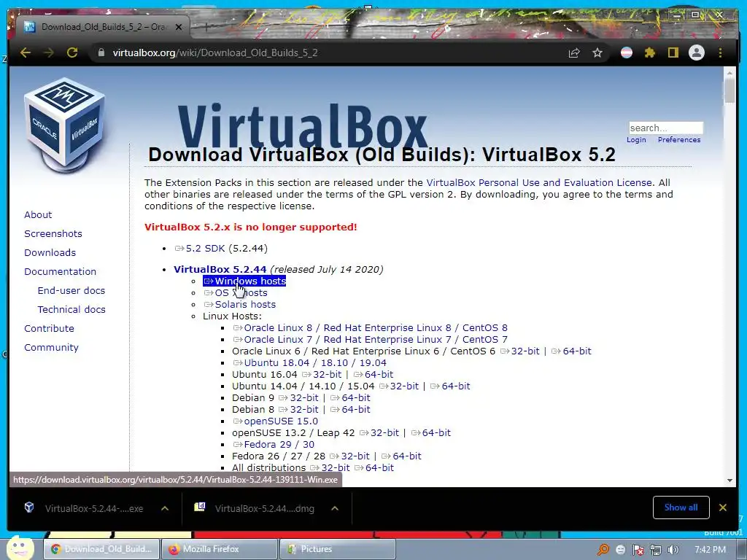Image resolution: width=747 pixels, height=560 pixels.
Task: Open Community in the sidebar
Action: click(52, 348)
